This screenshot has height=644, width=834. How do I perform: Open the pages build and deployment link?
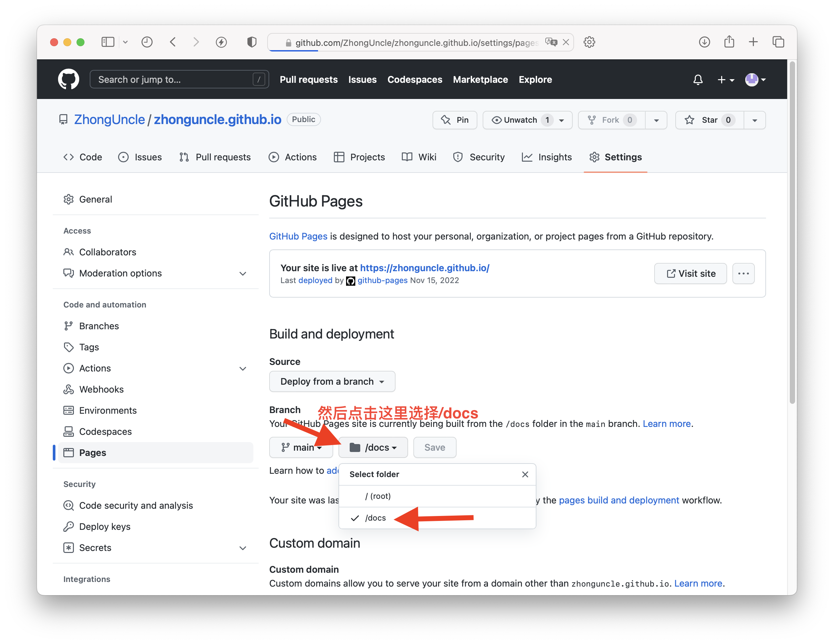coord(619,500)
